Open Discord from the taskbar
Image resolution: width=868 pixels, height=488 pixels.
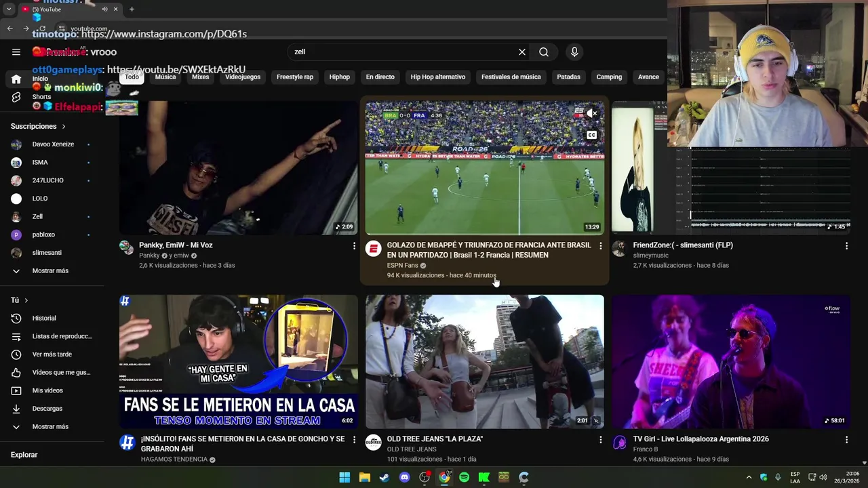[405, 477]
